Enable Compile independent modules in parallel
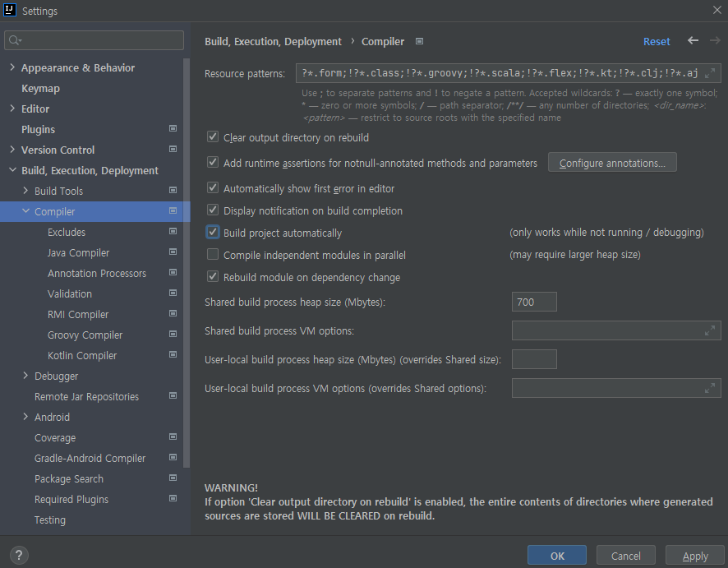This screenshot has height=568, width=728. (x=212, y=254)
